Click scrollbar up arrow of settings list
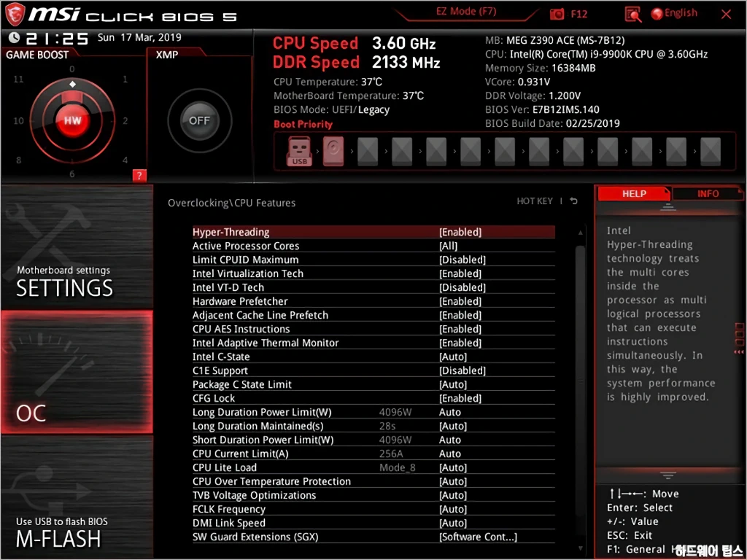Image resolution: width=747 pixels, height=560 pixels. pos(580,233)
